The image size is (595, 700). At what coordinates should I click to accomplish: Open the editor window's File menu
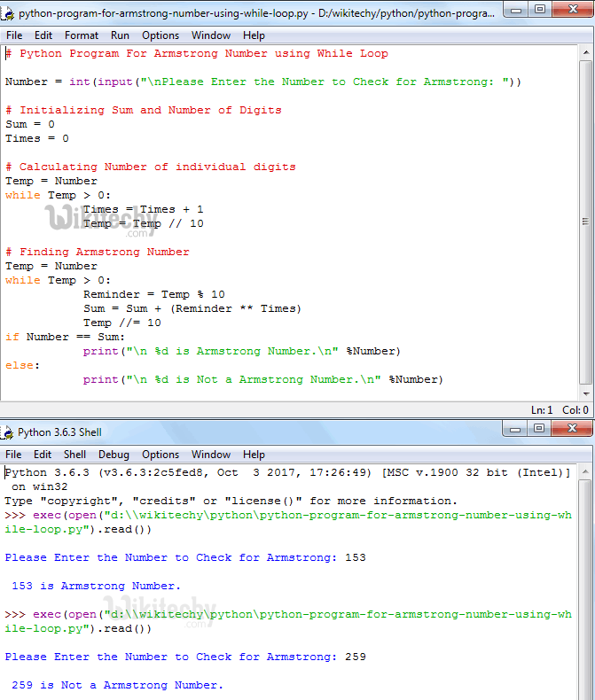click(14, 35)
